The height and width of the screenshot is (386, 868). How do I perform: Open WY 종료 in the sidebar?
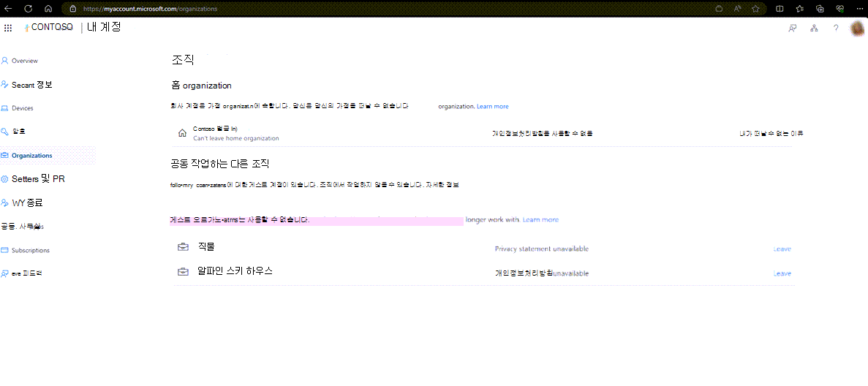click(28, 203)
